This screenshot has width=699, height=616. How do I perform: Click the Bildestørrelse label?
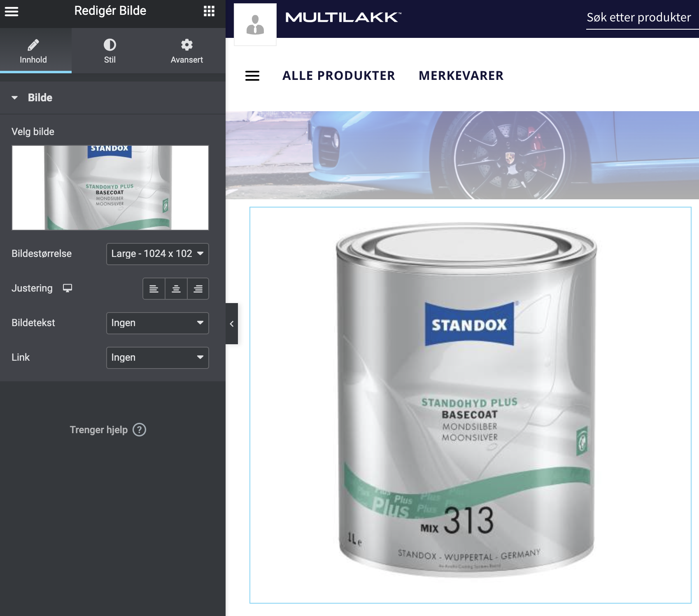pos(42,254)
